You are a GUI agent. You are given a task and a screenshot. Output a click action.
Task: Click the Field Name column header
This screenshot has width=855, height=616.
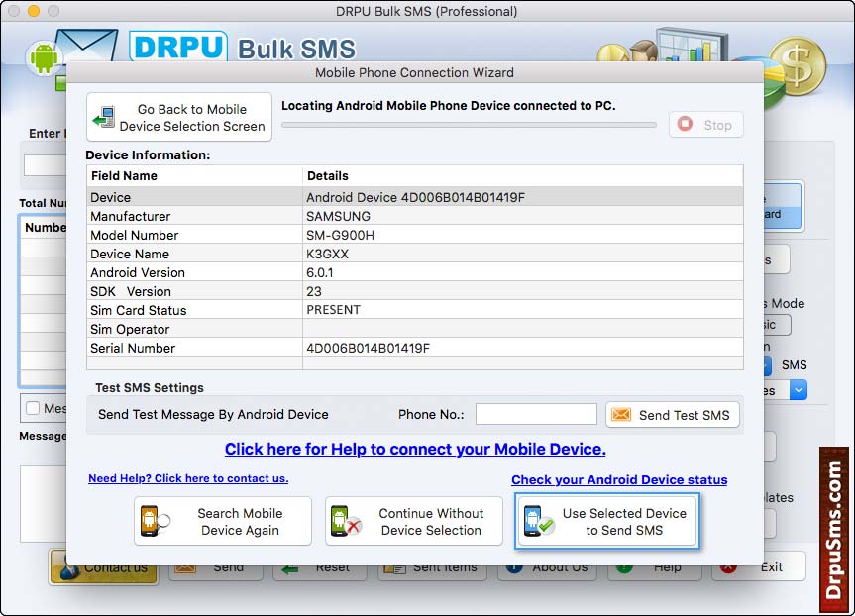coord(194,176)
